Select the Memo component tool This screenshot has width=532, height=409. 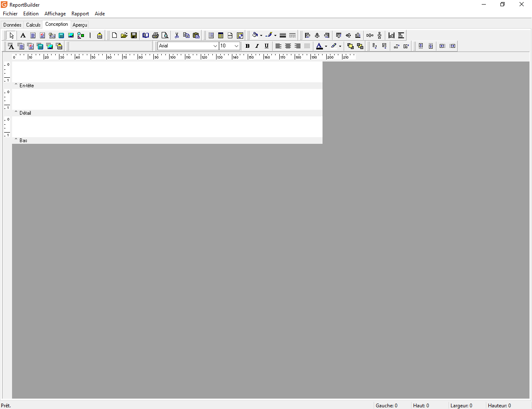(x=33, y=35)
